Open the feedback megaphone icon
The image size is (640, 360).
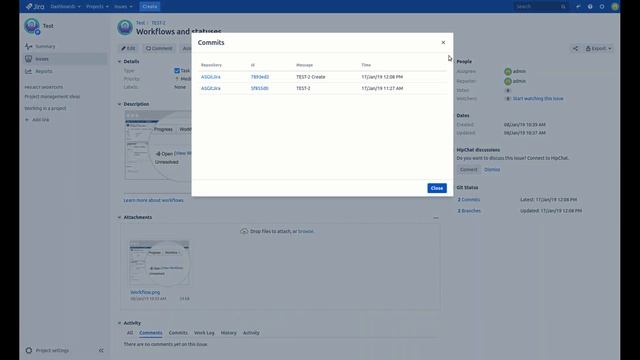578,7
